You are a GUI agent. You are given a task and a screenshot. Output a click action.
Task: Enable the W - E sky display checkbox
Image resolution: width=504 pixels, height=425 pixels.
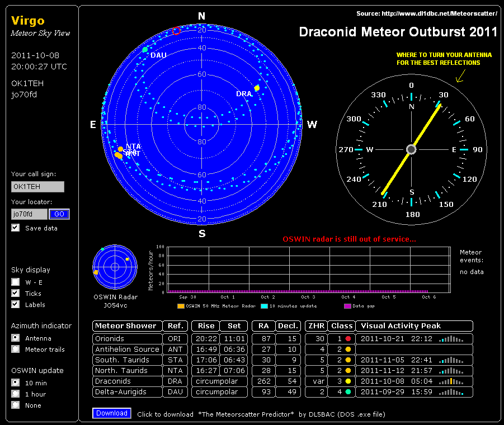click(15, 282)
